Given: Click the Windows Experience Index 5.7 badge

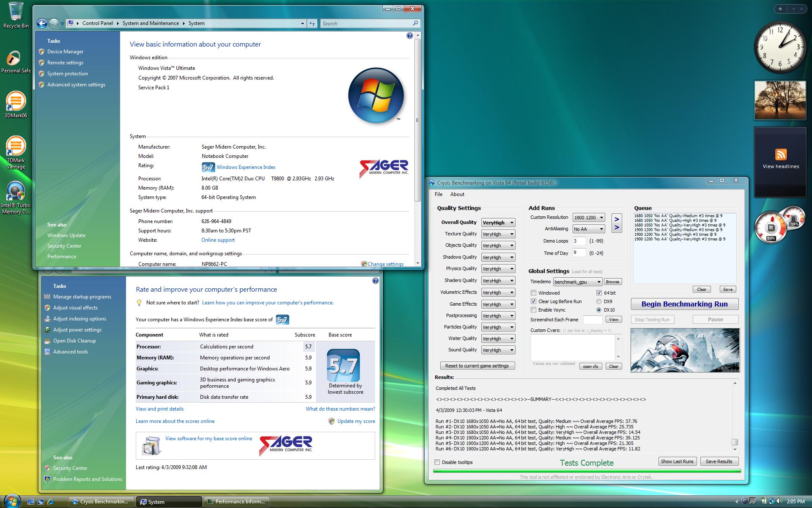Looking at the screenshot, I should [x=208, y=167].
